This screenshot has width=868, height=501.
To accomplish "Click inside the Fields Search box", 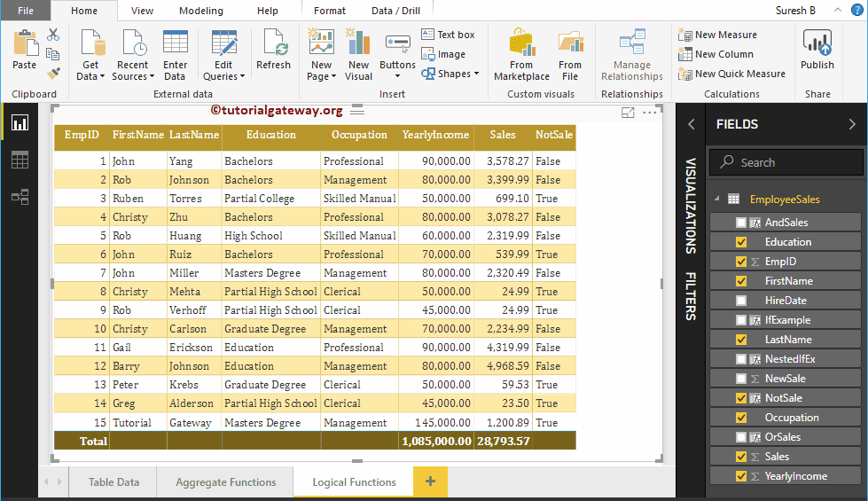I will point(786,162).
